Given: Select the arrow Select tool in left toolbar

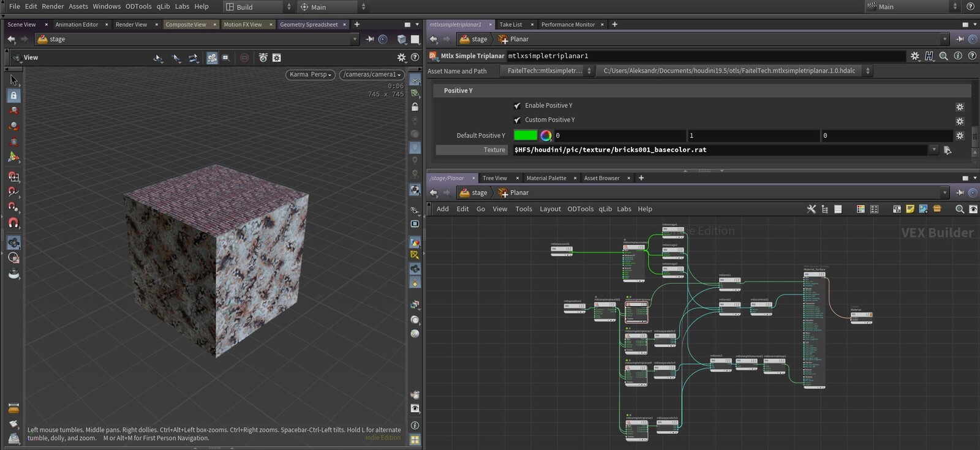Looking at the screenshot, I should point(13,80).
